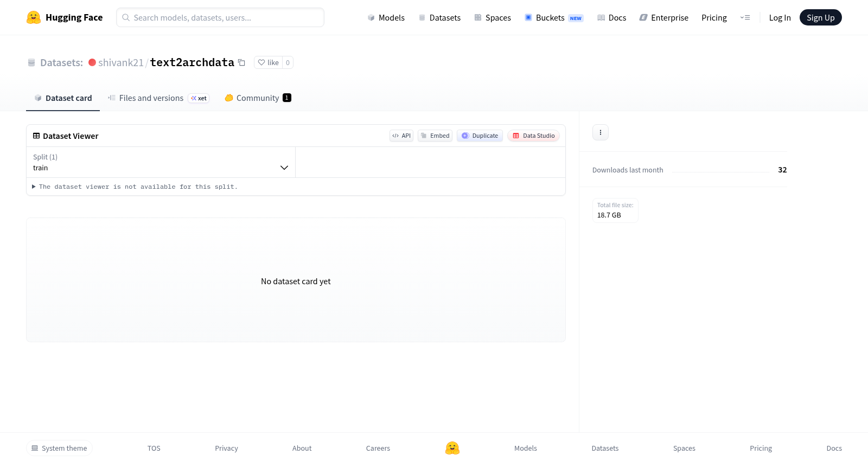Open Pricing footer link
The width and height of the screenshot is (868, 467).
(761, 448)
